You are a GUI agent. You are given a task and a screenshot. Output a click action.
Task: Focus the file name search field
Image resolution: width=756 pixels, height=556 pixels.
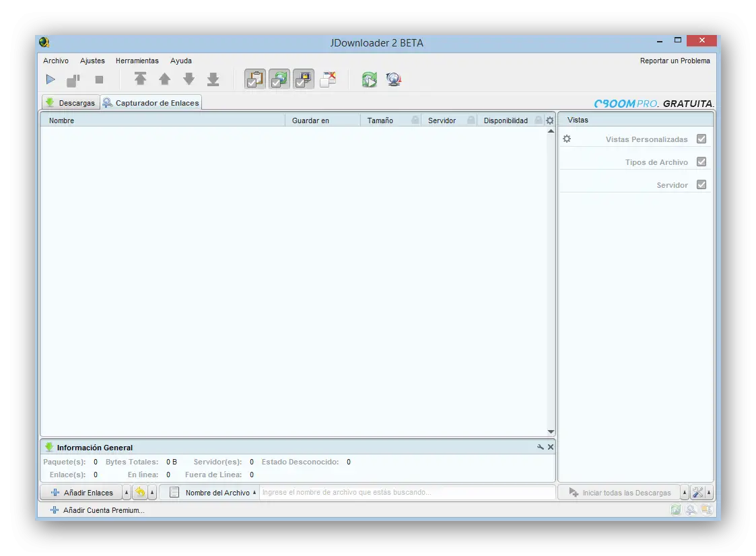coord(407,492)
